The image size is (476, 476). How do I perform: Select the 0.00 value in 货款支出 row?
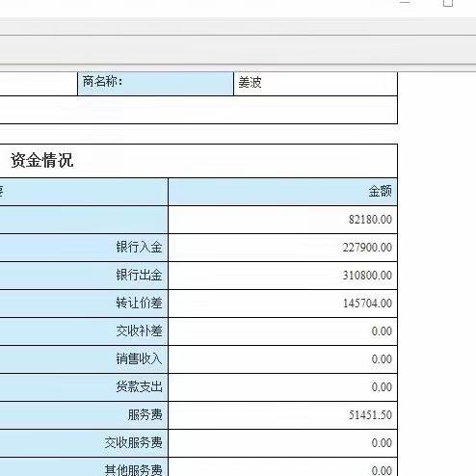[382, 387]
